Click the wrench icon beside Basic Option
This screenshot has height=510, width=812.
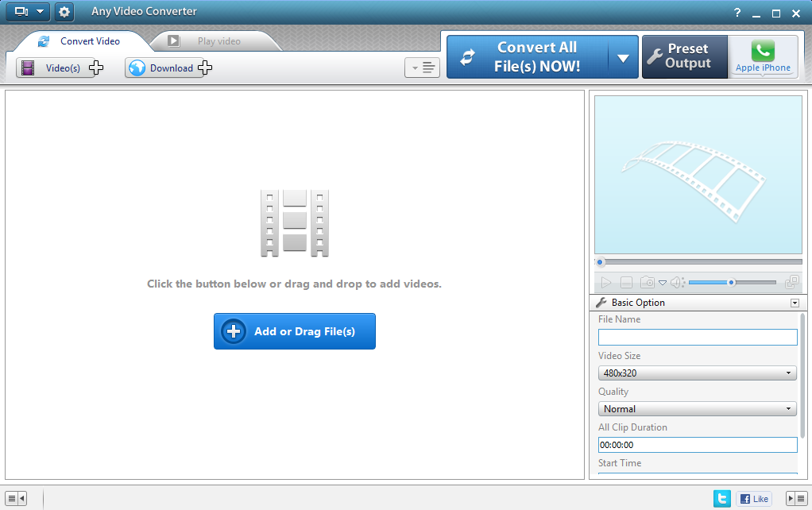(x=601, y=303)
